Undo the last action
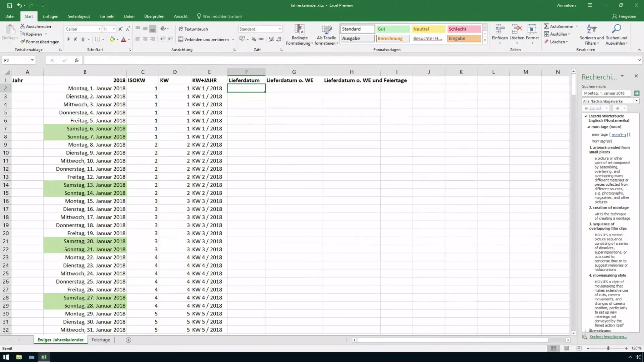The image size is (644, 362). [x=19, y=5]
